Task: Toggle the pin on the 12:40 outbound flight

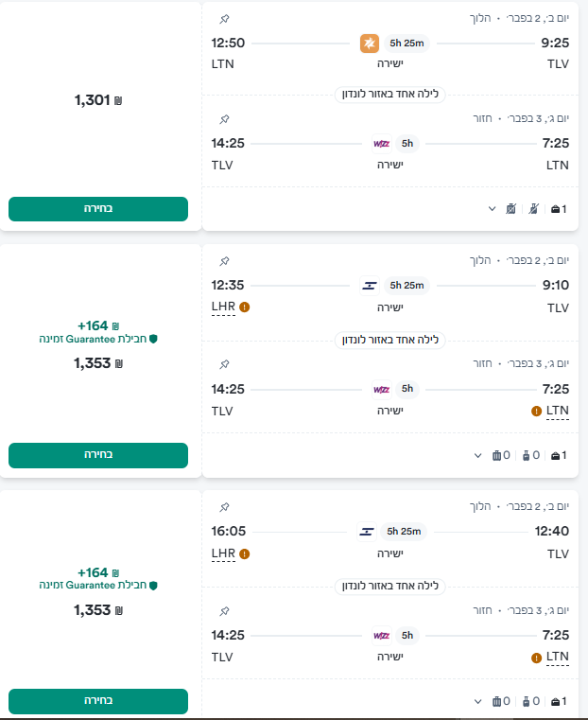Action: [224, 507]
